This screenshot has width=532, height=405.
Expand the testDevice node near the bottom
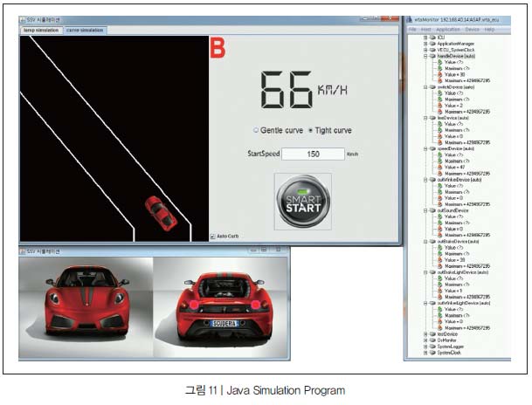coord(425,334)
